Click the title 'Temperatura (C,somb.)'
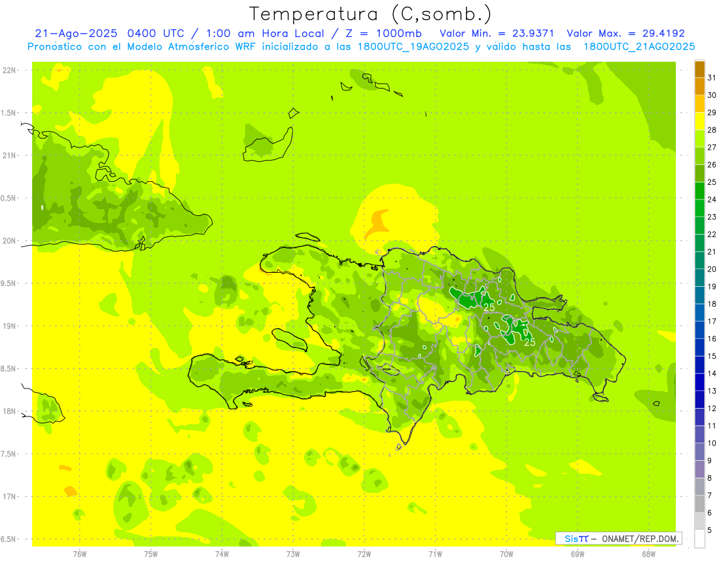728x562 pixels. point(371,14)
